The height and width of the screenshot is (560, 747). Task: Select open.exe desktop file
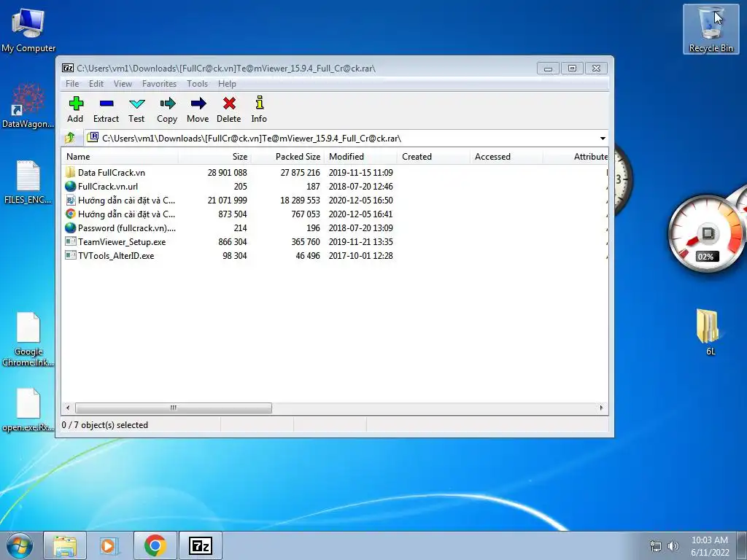coord(28,410)
